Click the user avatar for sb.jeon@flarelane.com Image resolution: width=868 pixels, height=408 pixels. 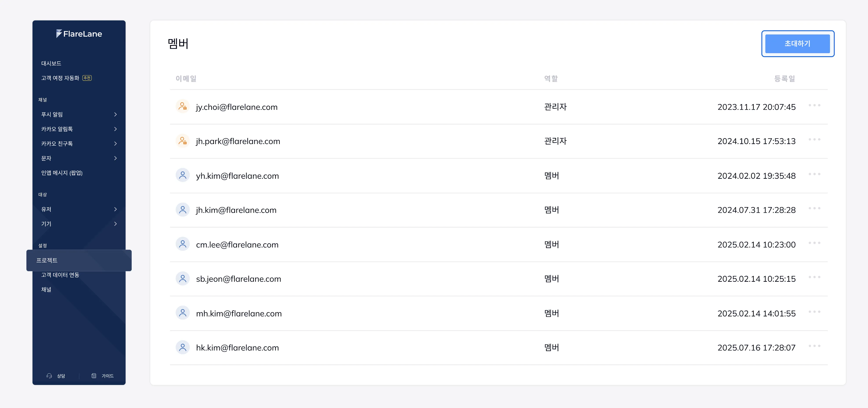(x=183, y=278)
